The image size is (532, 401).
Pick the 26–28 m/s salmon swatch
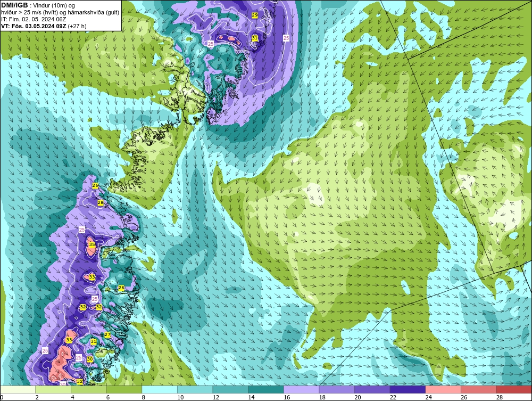479,389
